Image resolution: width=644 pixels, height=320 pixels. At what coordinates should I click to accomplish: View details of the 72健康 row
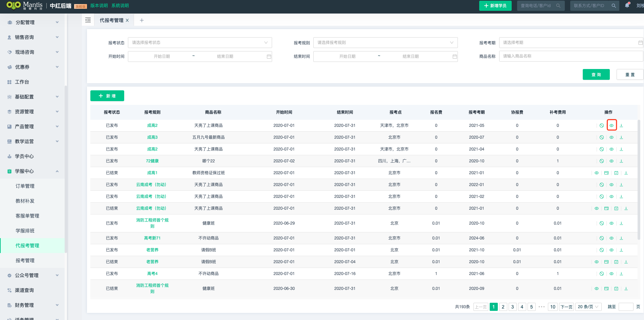tap(612, 161)
